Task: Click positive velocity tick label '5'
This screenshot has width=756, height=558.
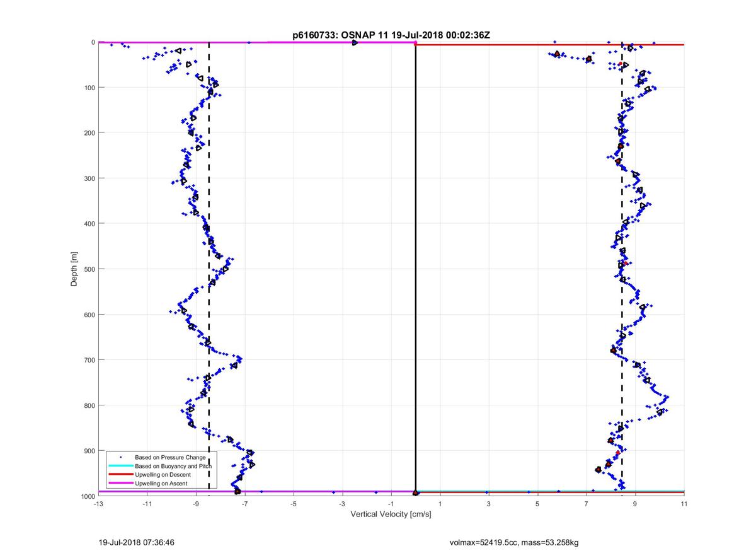Action: coord(537,504)
